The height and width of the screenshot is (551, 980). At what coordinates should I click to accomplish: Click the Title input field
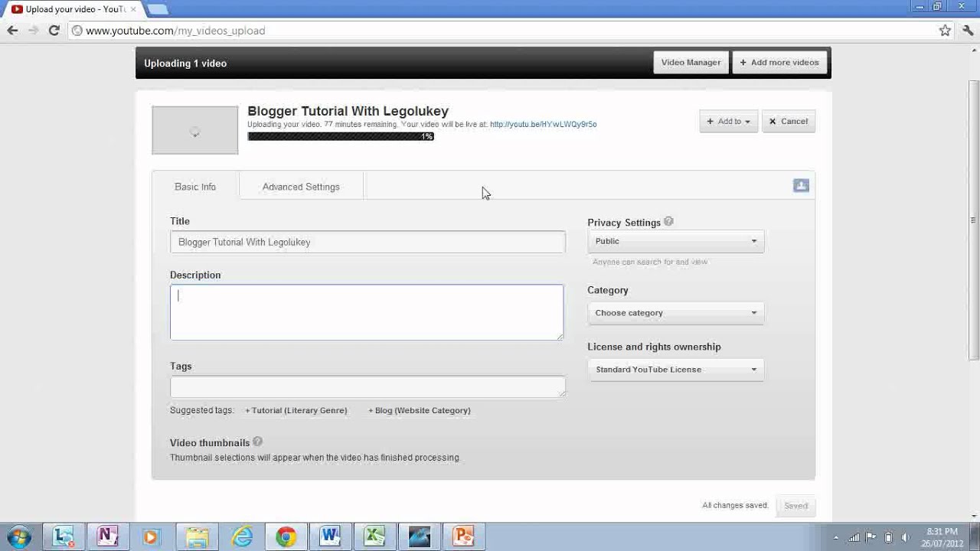click(367, 242)
